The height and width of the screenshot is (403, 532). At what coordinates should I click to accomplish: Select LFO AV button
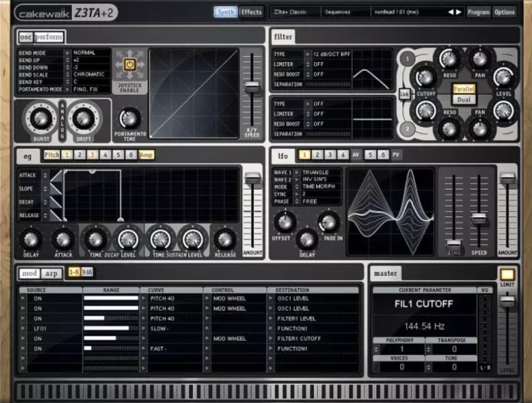[x=356, y=155]
